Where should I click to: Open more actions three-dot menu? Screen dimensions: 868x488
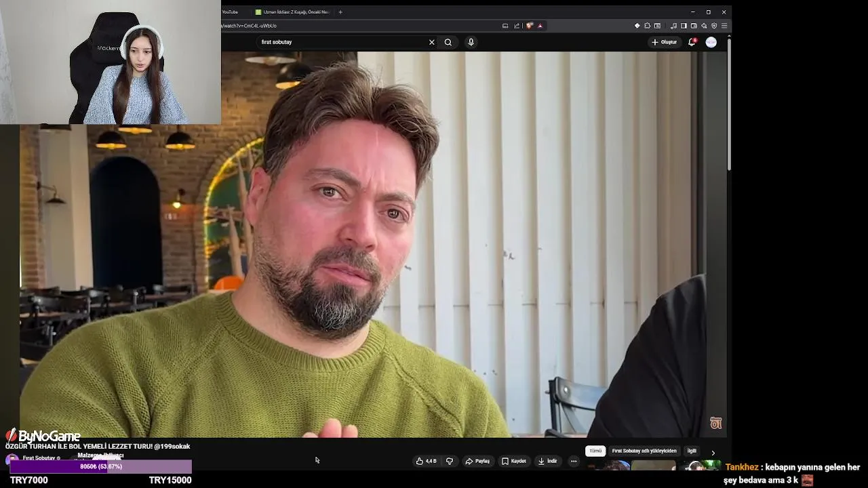click(x=574, y=461)
